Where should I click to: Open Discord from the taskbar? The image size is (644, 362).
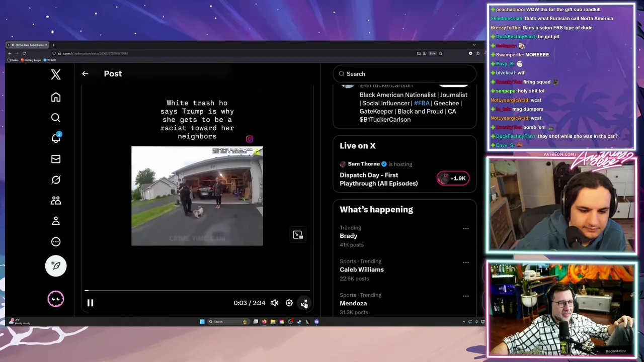click(316, 322)
